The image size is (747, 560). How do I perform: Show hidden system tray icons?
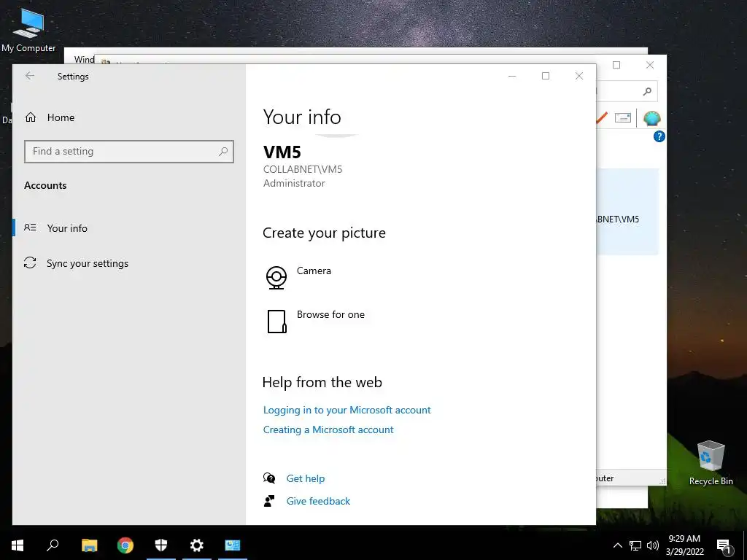tap(617, 545)
